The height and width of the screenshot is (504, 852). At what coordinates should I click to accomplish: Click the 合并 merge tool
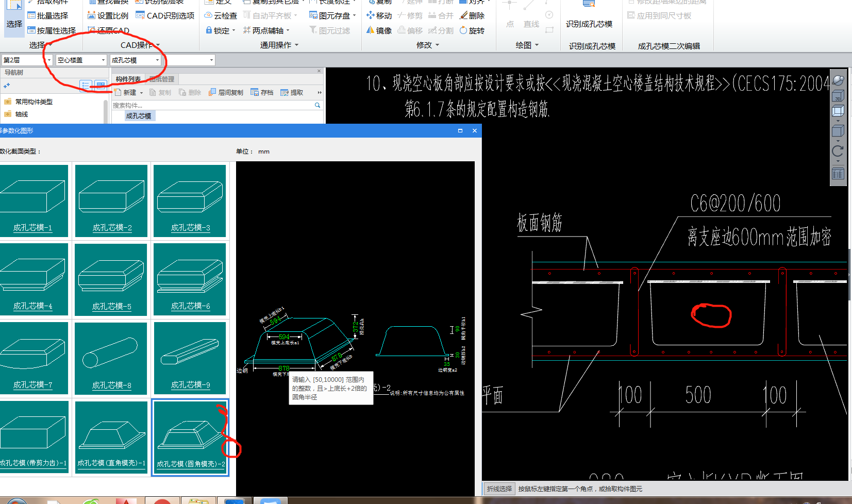(x=441, y=16)
